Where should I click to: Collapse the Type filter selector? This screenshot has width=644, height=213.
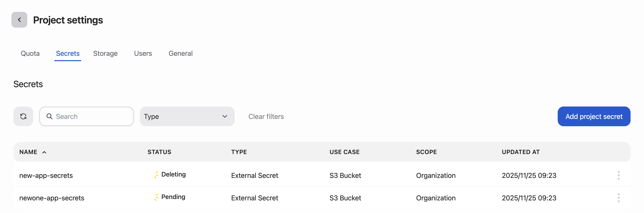(x=224, y=116)
